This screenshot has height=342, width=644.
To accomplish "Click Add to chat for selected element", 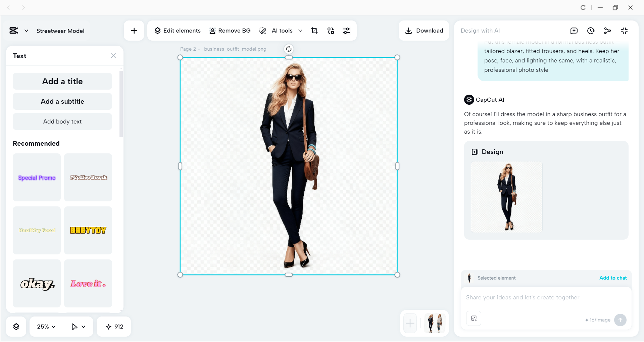I will point(613,278).
